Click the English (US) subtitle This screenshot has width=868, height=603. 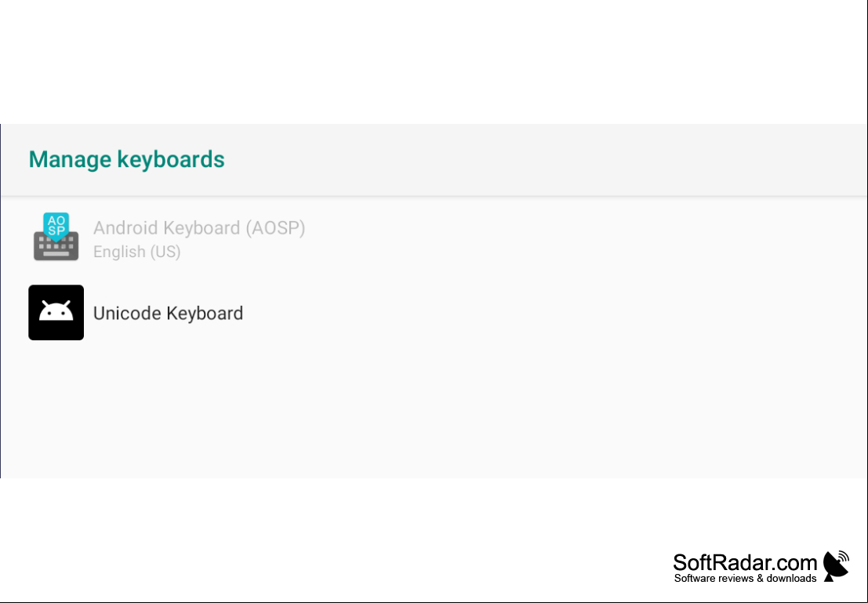pos(136,252)
